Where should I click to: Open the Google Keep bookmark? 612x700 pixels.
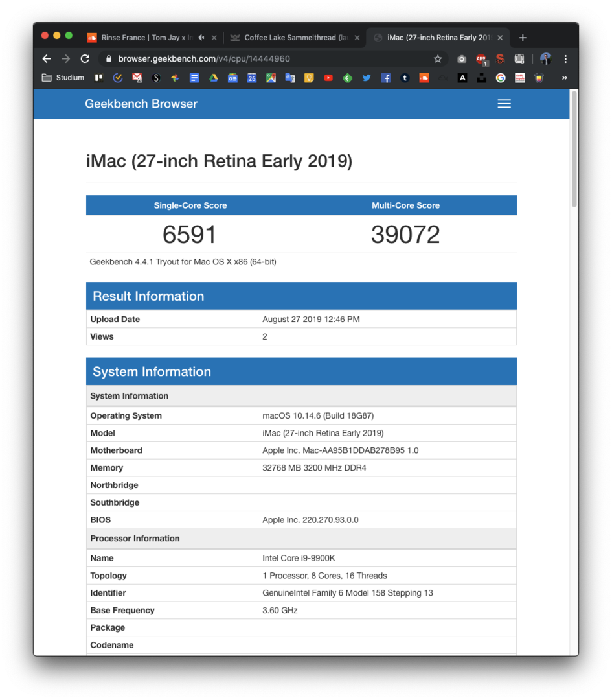point(309,78)
